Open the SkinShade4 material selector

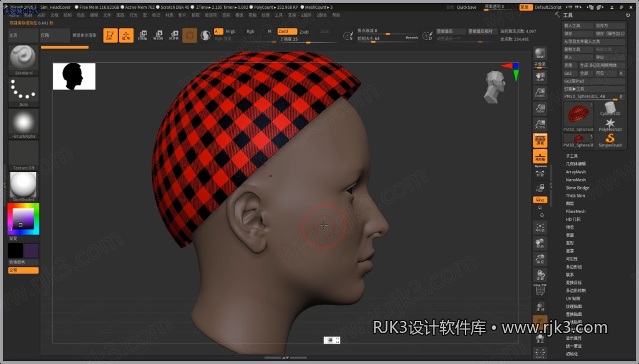23,187
